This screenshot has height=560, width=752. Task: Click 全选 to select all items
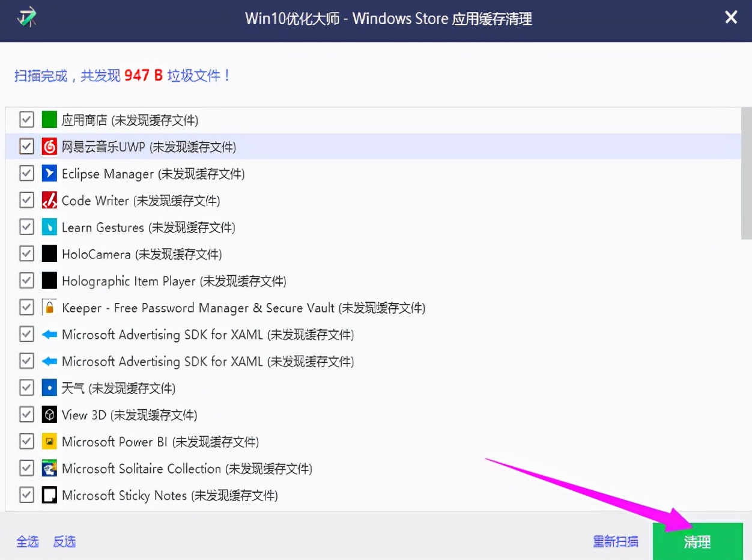[28, 541]
